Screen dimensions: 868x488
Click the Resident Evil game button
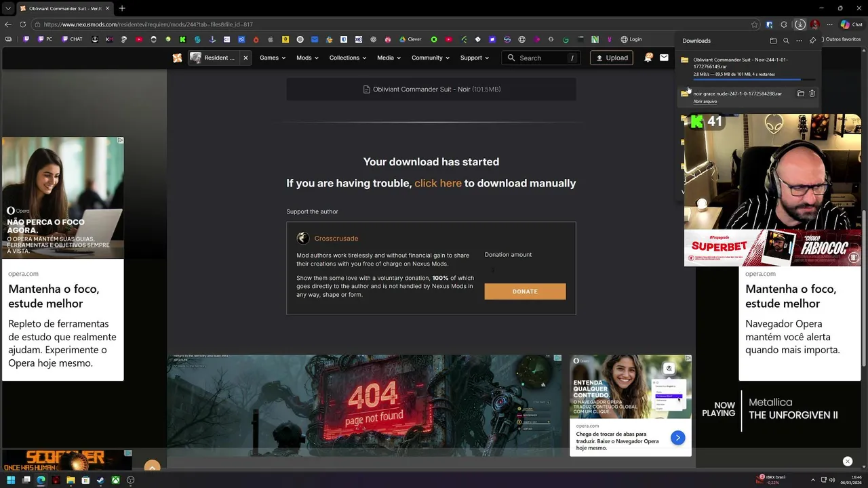(x=212, y=58)
